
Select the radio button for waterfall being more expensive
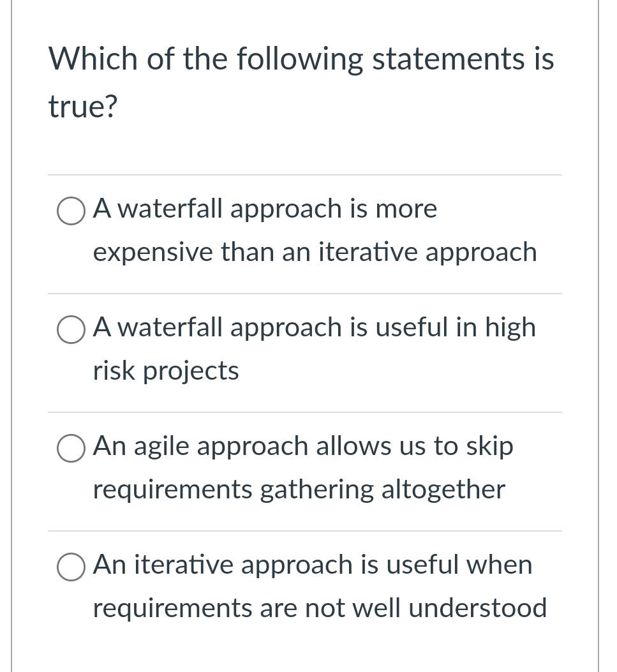71,211
